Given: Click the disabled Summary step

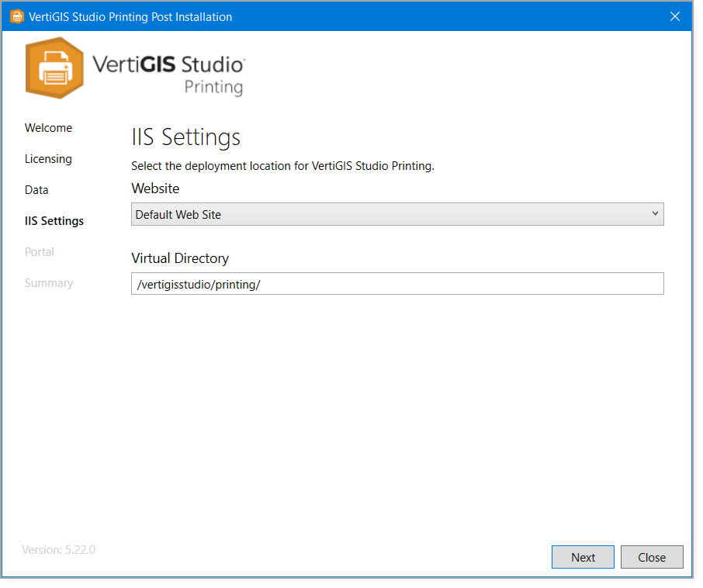Looking at the screenshot, I should [x=49, y=282].
